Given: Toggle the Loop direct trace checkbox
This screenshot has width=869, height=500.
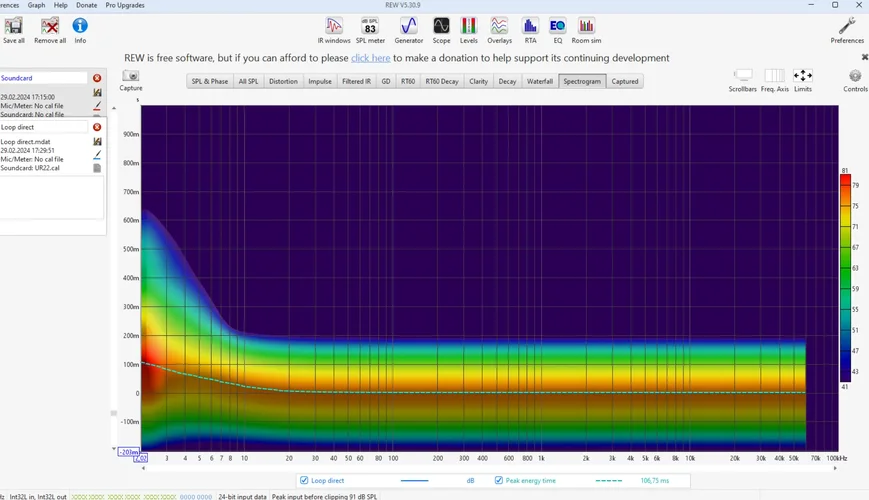Looking at the screenshot, I should click(x=304, y=481).
